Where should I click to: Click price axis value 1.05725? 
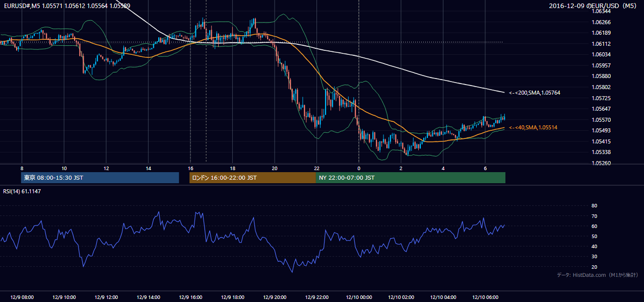[x=600, y=98]
